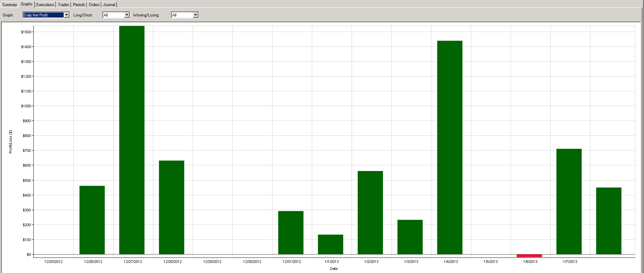Viewport: 644px width, 273px height.
Task: Click the red loss bar at 1/6/2013
Action: tap(529, 256)
